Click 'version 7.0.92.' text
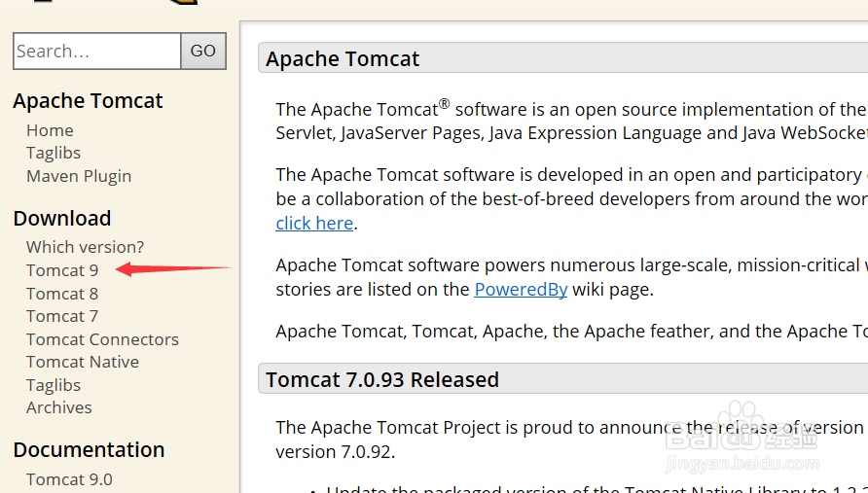 (336, 452)
